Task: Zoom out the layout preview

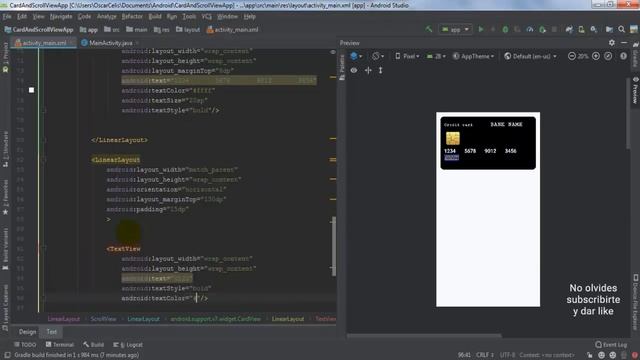Action: pos(572,56)
